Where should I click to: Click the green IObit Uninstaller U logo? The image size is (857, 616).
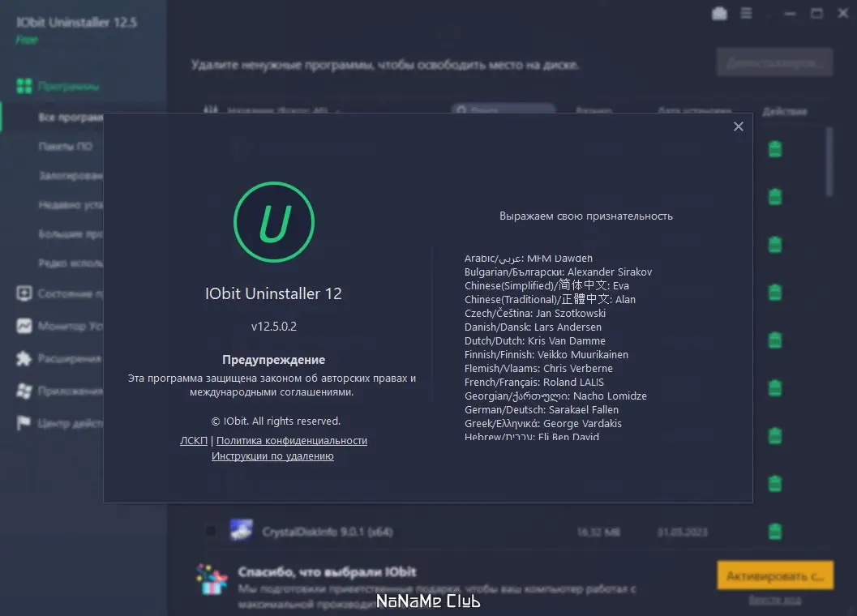[274, 222]
